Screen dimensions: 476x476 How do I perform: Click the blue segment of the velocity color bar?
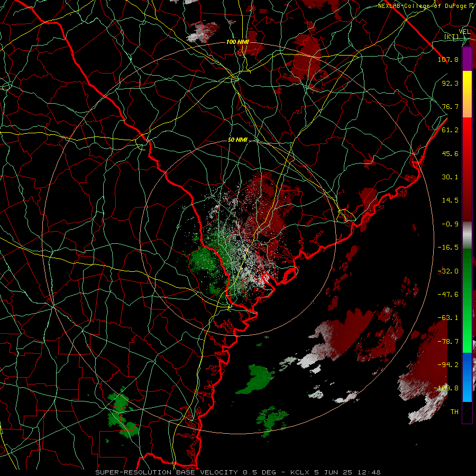(467, 377)
